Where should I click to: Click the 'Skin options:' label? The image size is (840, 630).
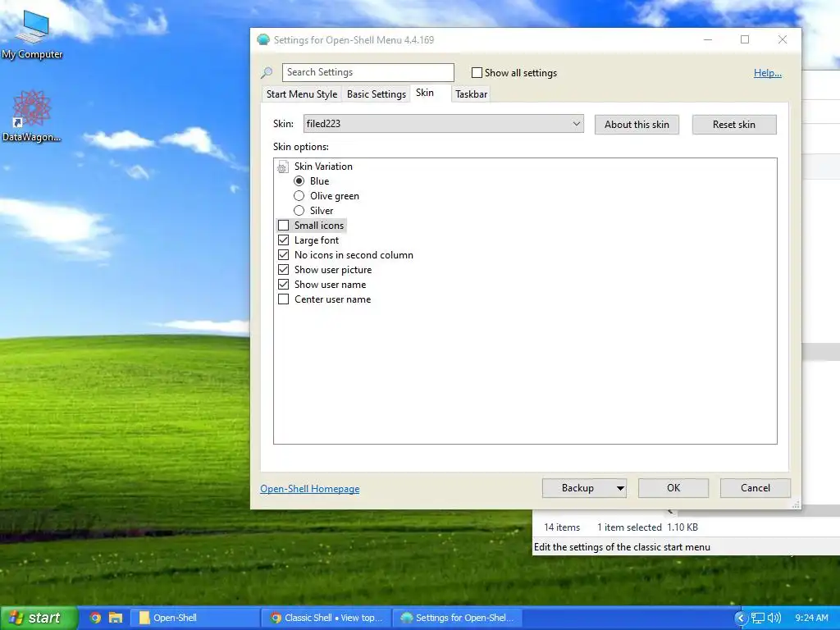300,147
